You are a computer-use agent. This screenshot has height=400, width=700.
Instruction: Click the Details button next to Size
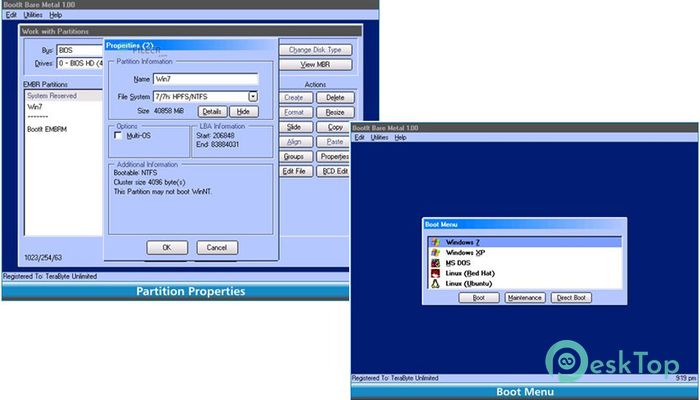click(212, 112)
